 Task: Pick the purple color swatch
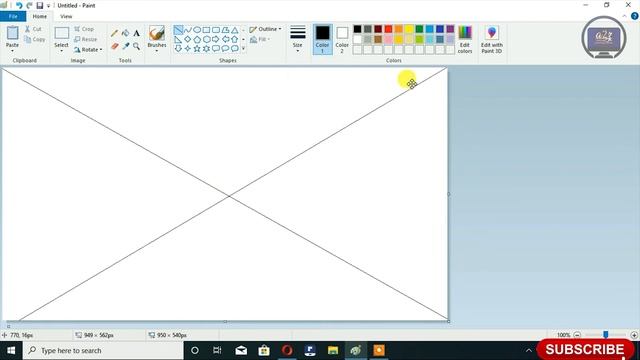pyautogui.click(x=450, y=29)
